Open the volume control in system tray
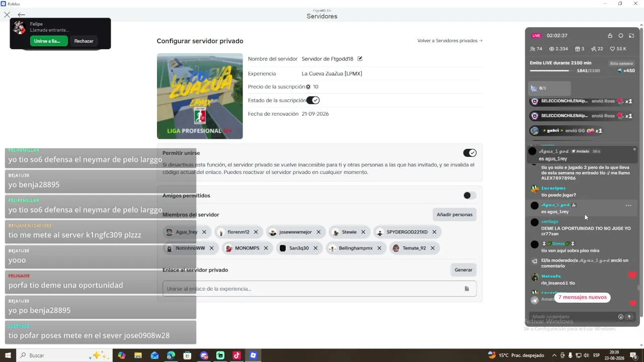 click(x=586, y=355)
